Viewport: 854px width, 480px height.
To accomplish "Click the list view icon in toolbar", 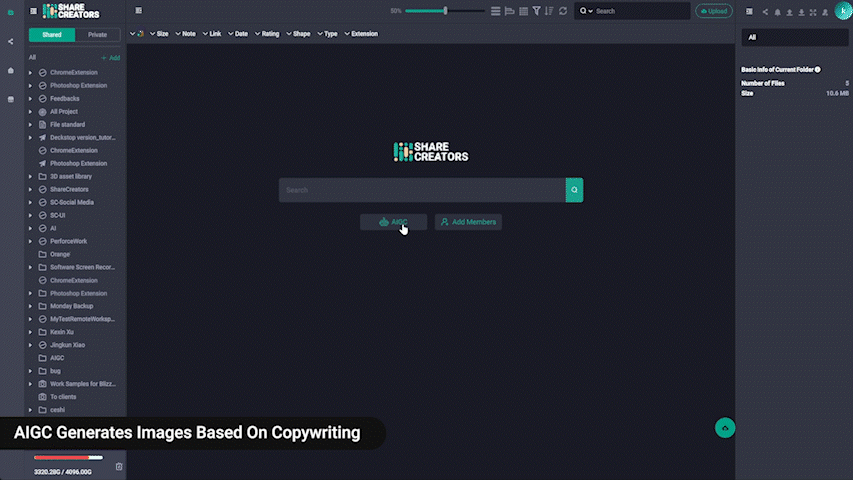I will coord(495,11).
